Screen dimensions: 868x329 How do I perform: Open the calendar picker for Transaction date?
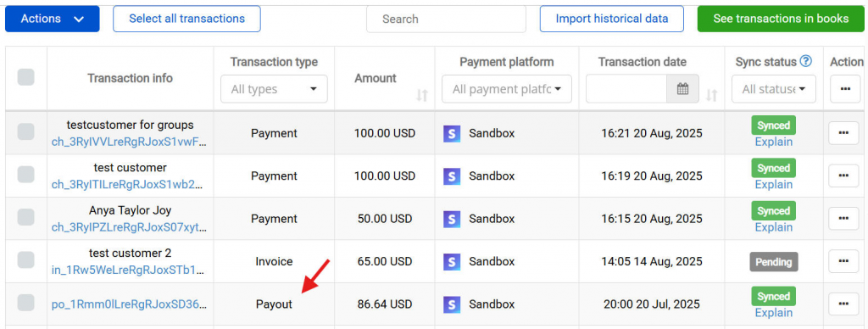682,89
